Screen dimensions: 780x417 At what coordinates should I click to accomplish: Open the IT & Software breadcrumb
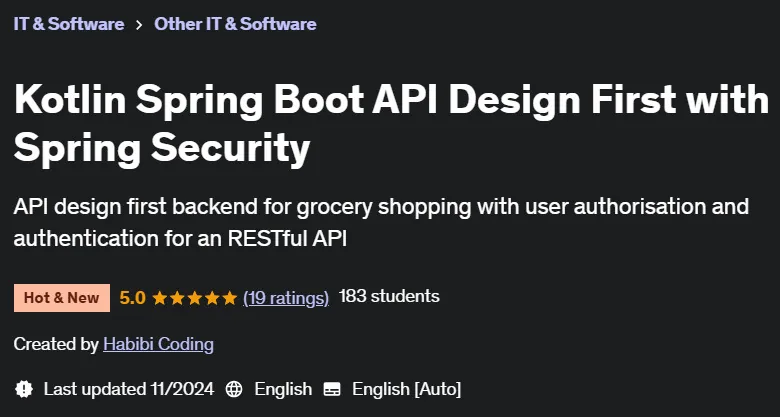tap(69, 24)
